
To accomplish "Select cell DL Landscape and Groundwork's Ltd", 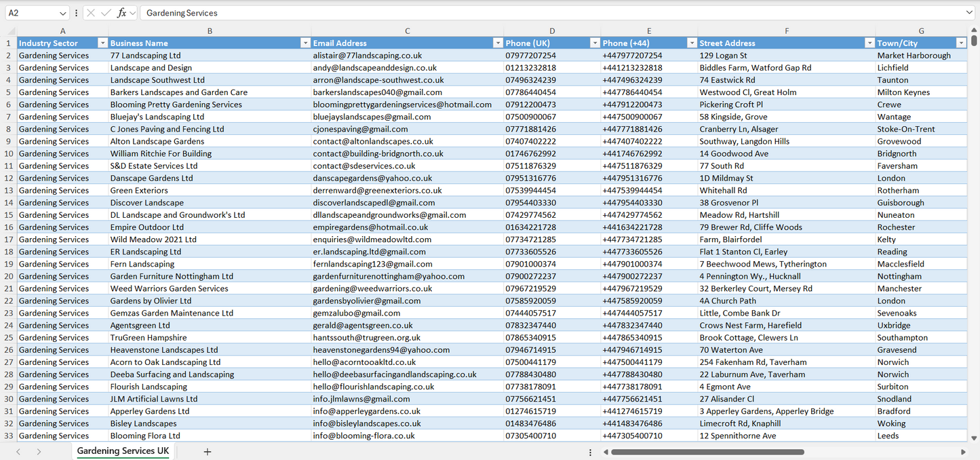I will [x=210, y=215].
